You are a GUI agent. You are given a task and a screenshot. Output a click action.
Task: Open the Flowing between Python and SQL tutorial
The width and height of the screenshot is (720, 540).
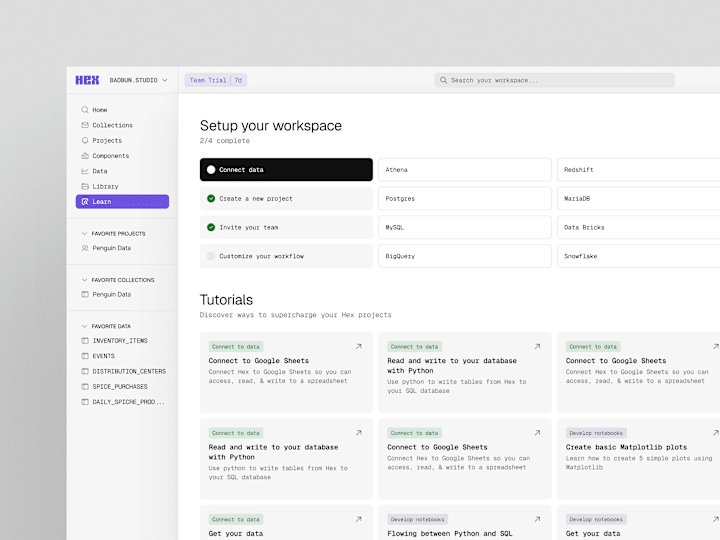click(x=465, y=523)
